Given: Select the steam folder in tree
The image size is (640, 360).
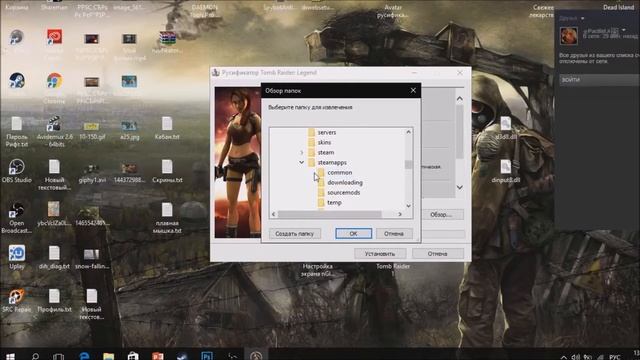Looking at the screenshot, I should tap(321, 152).
